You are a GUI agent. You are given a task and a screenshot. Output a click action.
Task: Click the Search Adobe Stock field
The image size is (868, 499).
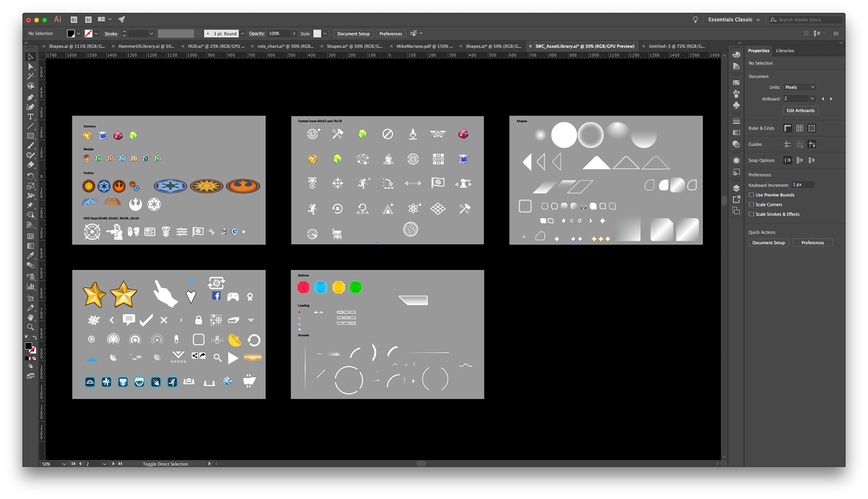click(806, 19)
